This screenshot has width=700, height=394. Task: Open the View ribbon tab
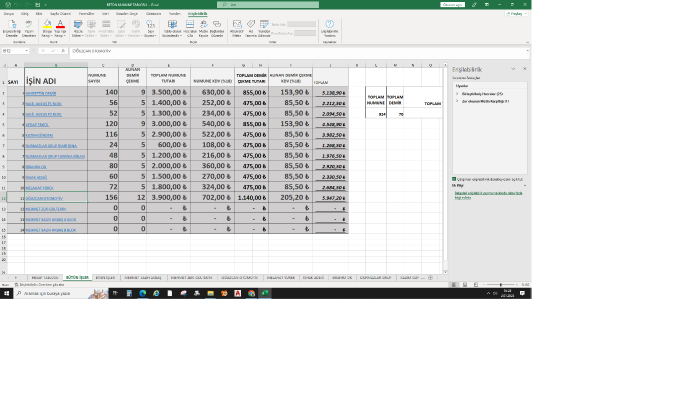pos(154,14)
